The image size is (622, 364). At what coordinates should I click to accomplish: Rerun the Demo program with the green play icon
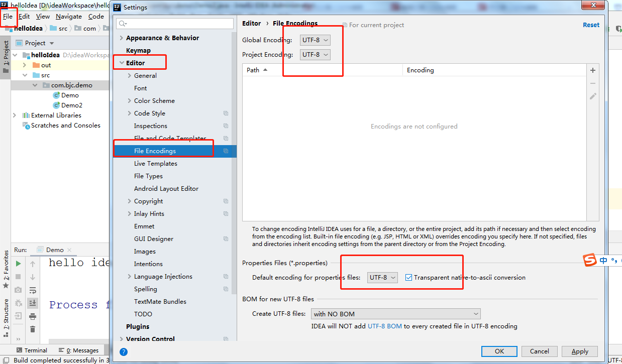(x=18, y=264)
